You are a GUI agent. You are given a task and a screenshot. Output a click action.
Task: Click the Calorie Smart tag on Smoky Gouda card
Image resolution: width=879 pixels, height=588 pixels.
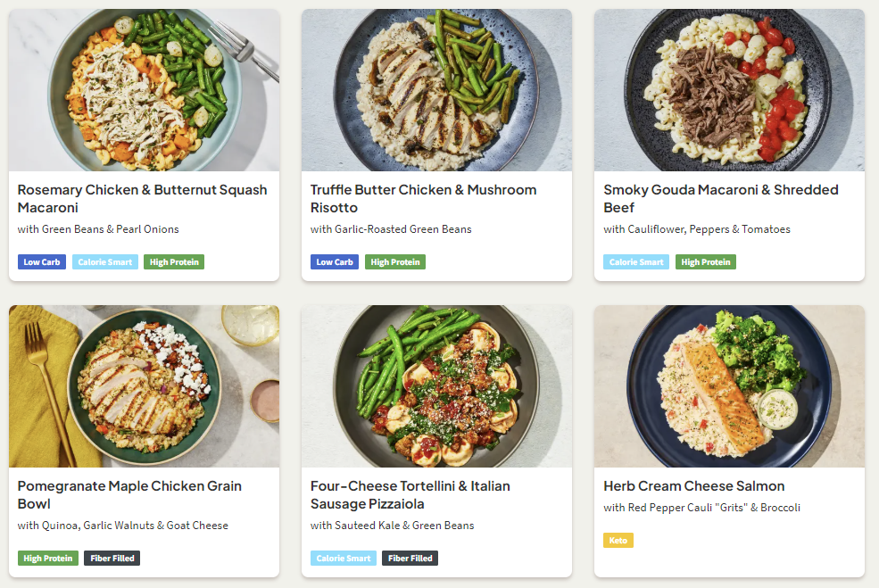point(636,262)
